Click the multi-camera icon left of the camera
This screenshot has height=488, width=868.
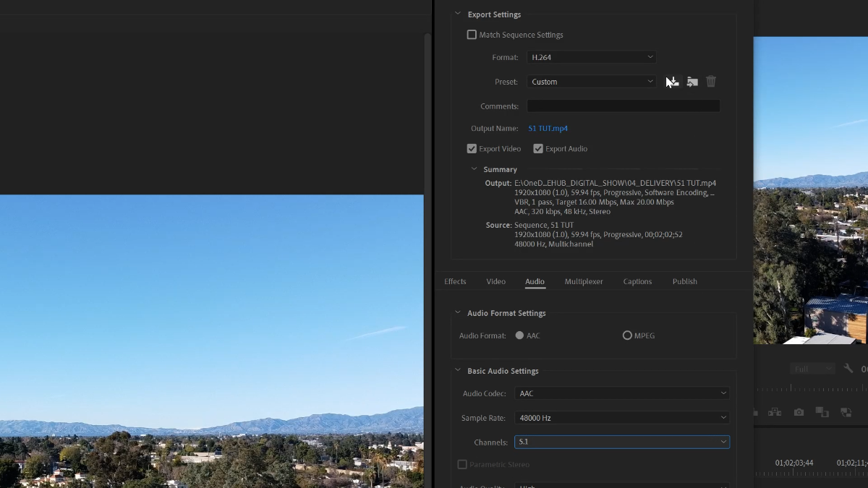(x=775, y=412)
